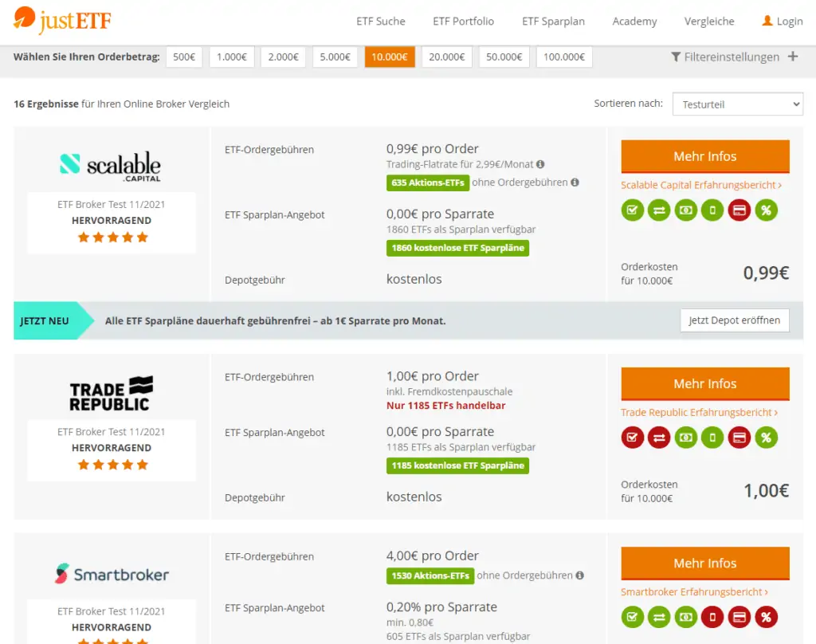Screen dimensions: 816x644
Task: Select the 10.000€ order amount
Action: (x=390, y=57)
